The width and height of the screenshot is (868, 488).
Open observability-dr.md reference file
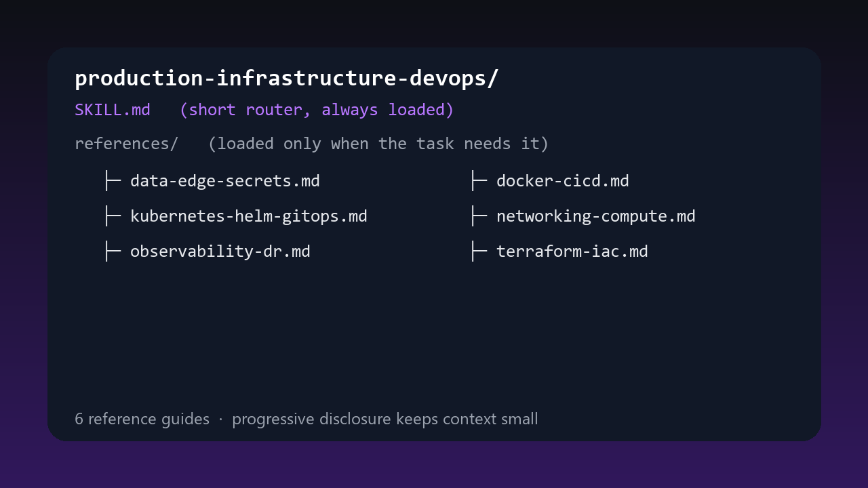(220, 251)
